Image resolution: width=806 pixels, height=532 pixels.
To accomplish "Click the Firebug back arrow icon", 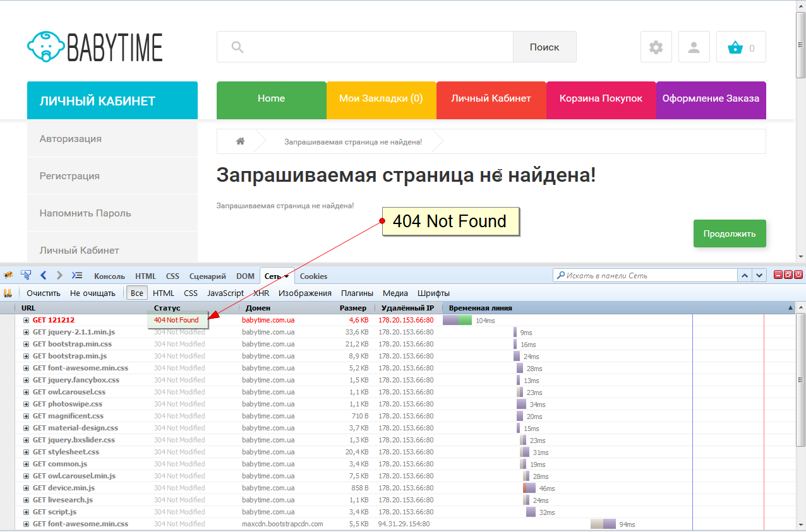I will pos(44,275).
